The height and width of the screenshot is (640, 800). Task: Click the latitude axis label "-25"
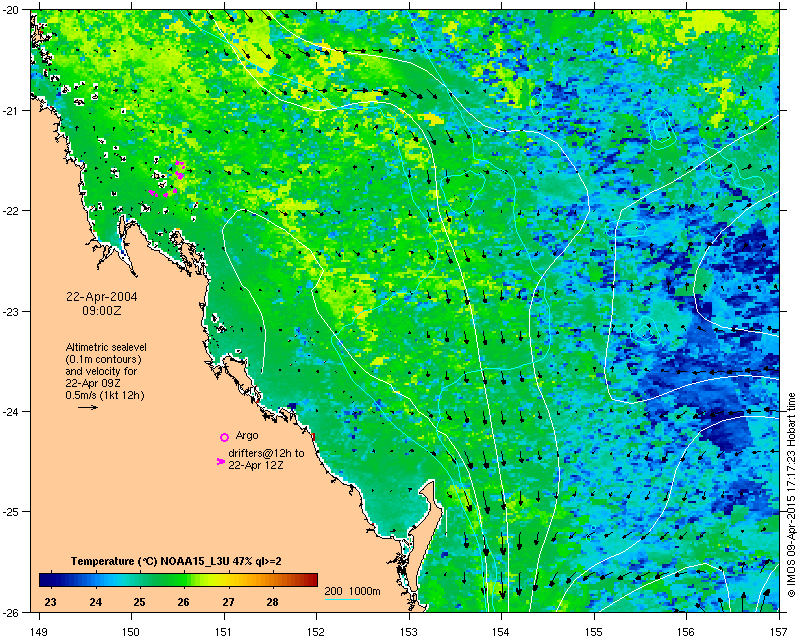coord(12,512)
